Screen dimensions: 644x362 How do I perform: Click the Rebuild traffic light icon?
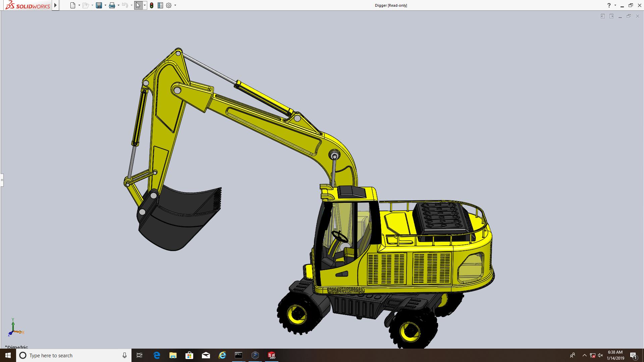[152, 5]
